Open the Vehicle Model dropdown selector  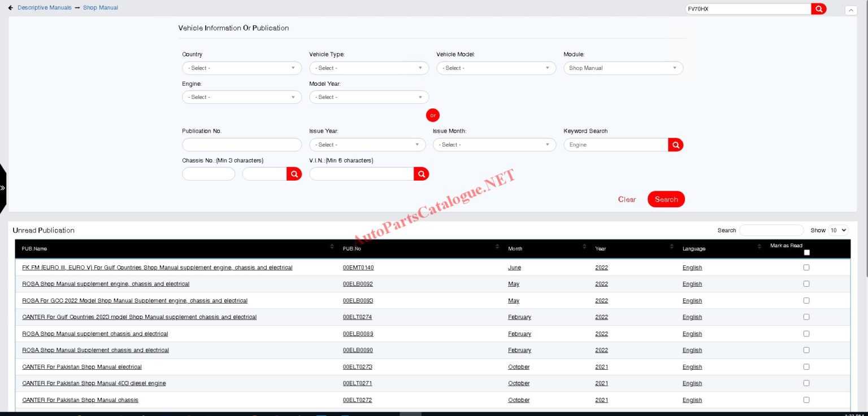pos(496,68)
